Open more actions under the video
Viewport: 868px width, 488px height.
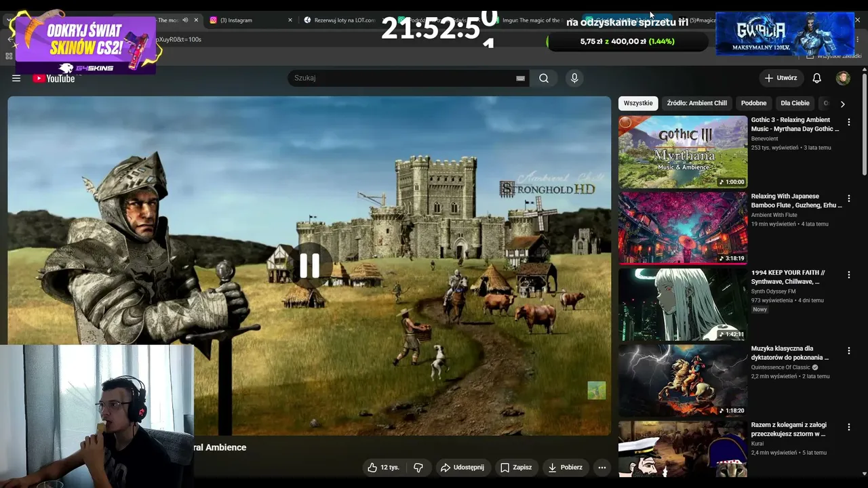601,467
